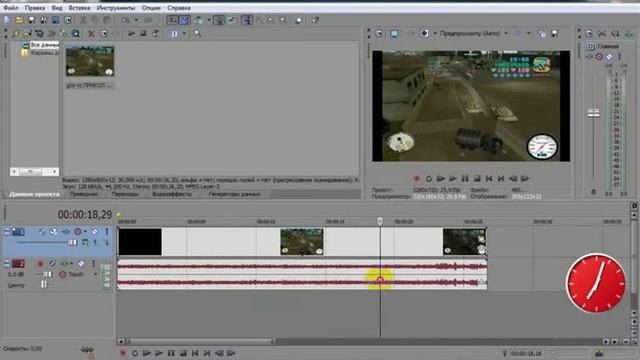Screen dimensions: 640x360
Task: Open Project Video Properties in preview window
Action: coord(379,33)
